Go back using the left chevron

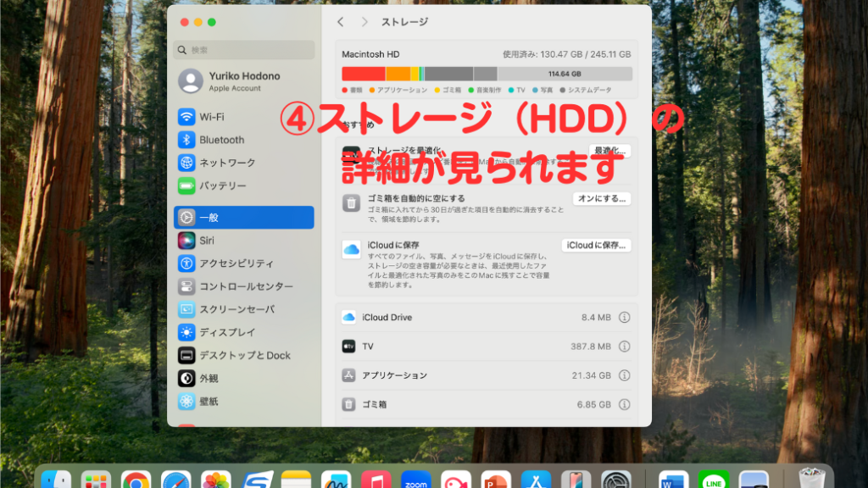point(341,22)
